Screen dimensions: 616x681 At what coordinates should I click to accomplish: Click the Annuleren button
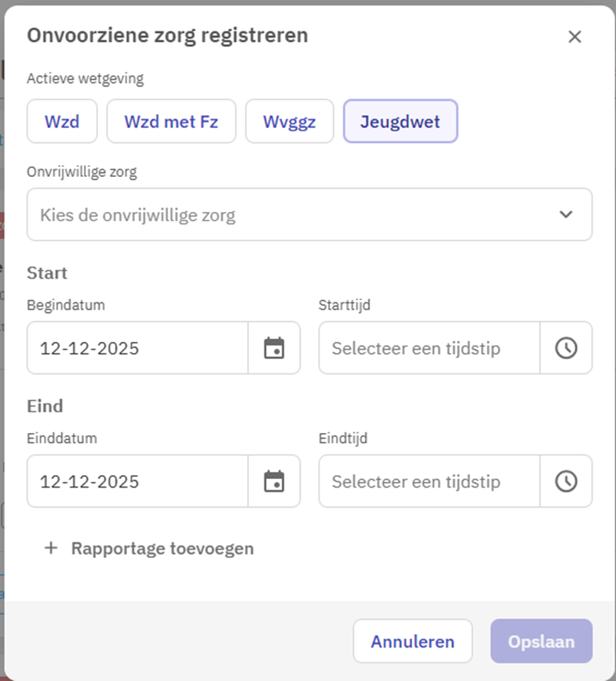click(x=412, y=641)
